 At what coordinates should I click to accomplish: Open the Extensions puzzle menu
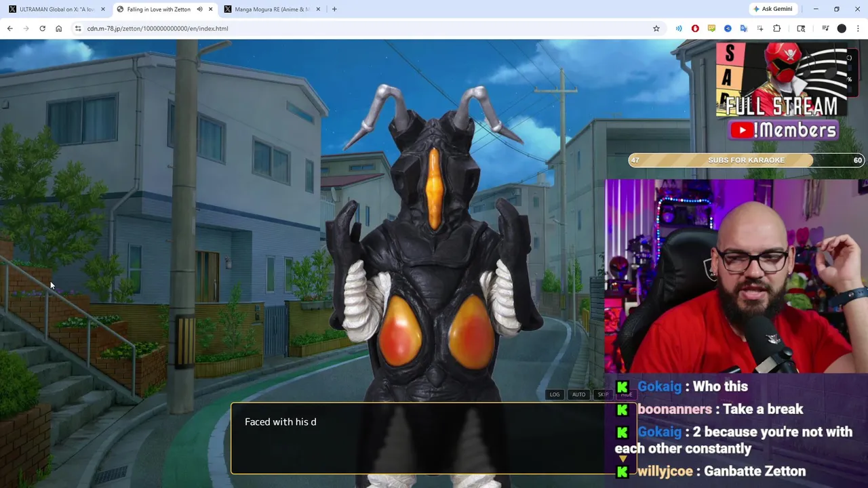coord(777,28)
